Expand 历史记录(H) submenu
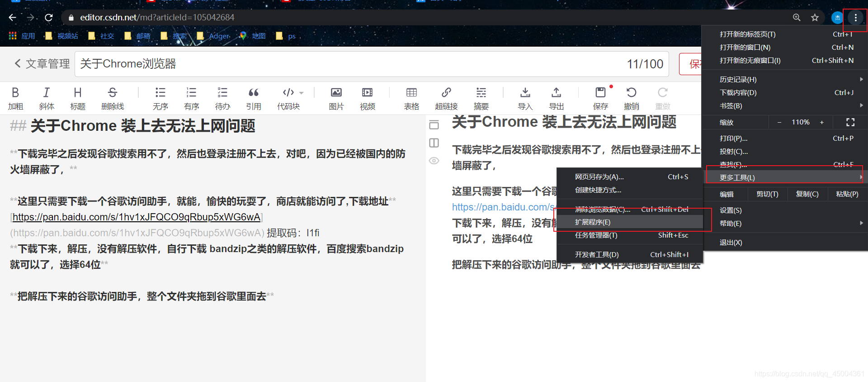 tap(785, 79)
